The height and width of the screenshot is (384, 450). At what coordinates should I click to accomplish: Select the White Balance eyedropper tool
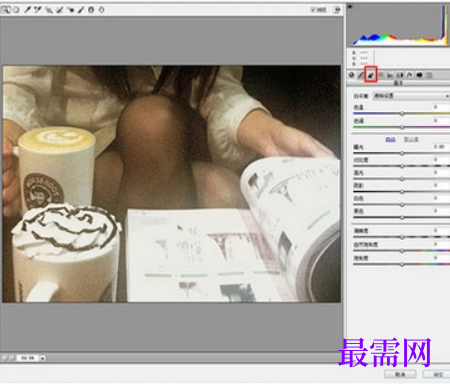pos(27,10)
